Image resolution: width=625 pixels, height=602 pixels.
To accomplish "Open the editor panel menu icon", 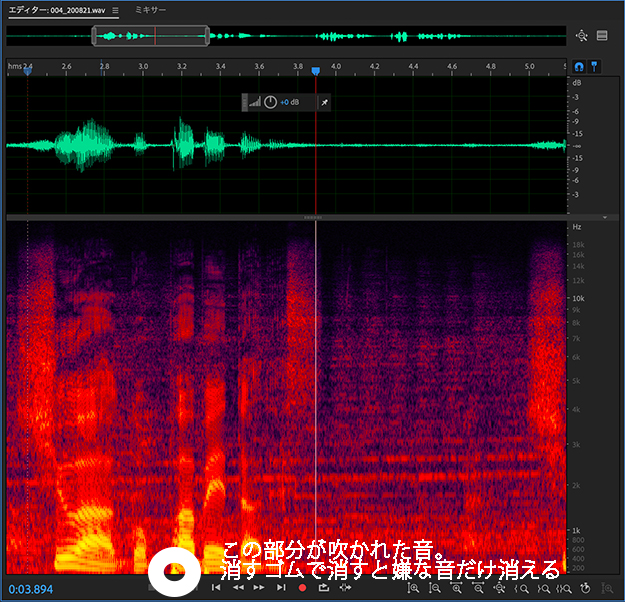I will coord(115,9).
